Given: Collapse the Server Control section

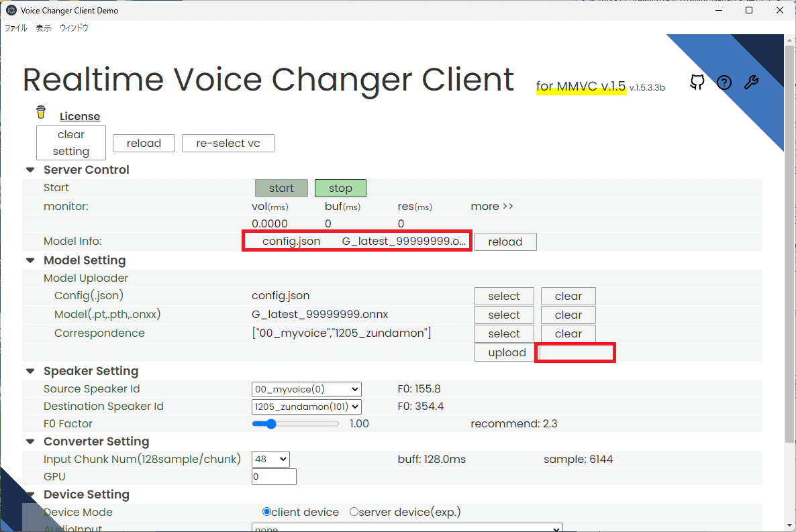Looking at the screenshot, I should point(30,170).
